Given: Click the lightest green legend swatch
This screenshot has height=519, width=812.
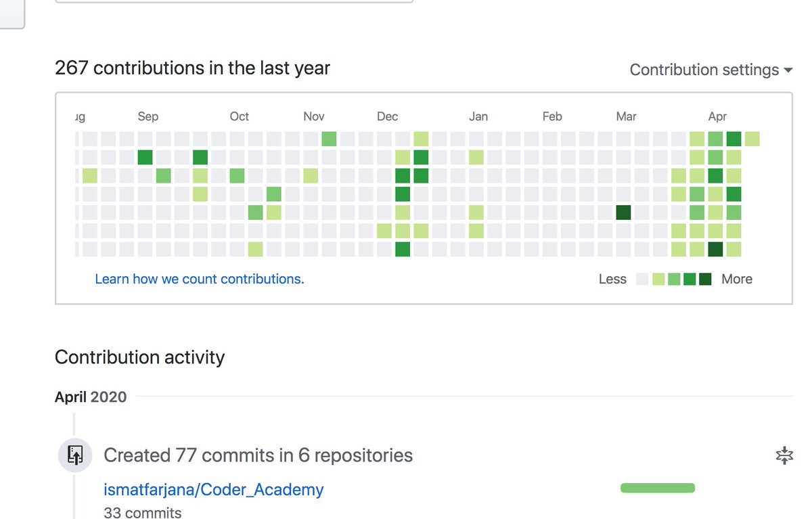Looking at the screenshot, I should pos(658,279).
